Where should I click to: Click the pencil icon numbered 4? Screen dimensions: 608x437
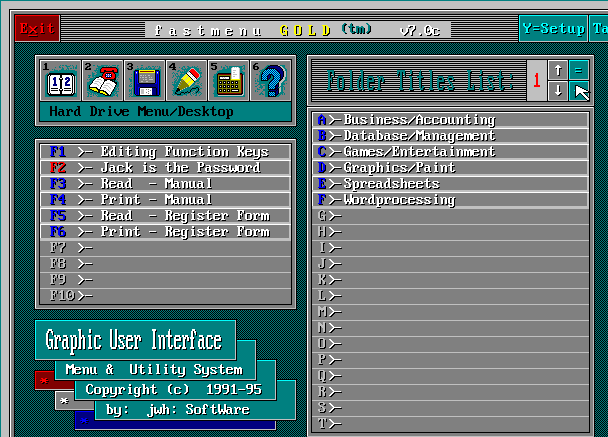(x=186, y=81)
